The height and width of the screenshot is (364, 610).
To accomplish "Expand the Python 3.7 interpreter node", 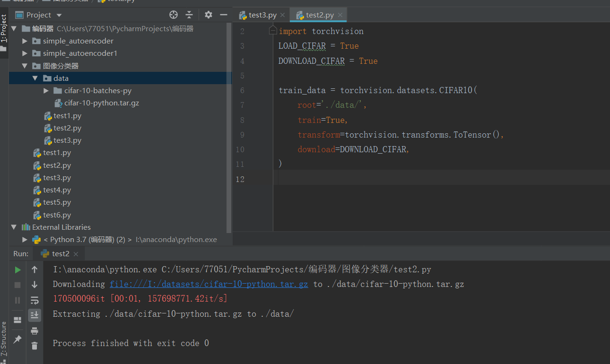I will 25,239.
